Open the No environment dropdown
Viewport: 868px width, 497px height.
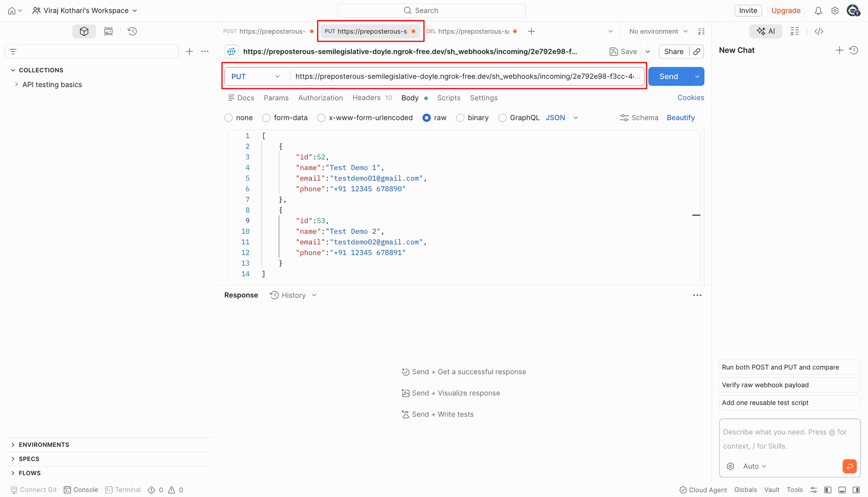point(658,31)
